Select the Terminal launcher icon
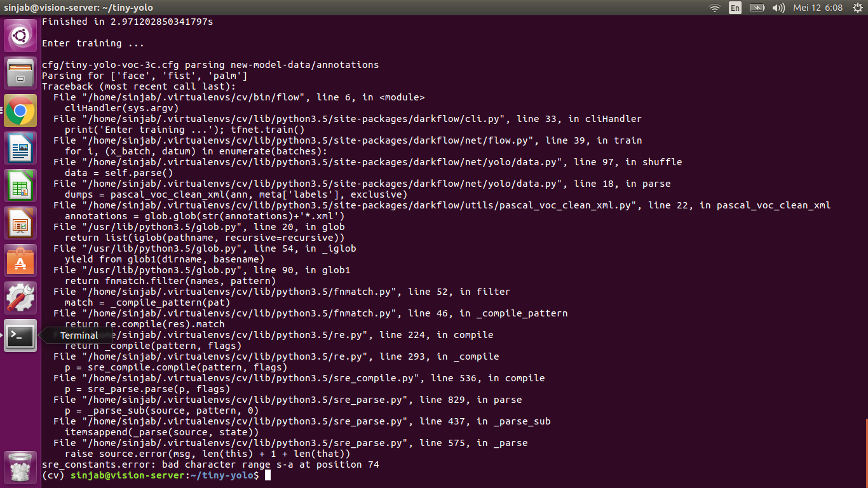Screen dimensions: 868x488 (20, 336)
